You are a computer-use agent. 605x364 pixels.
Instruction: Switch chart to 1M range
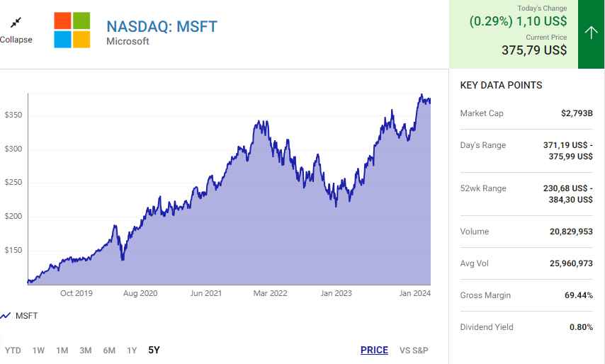pos(62,350)
